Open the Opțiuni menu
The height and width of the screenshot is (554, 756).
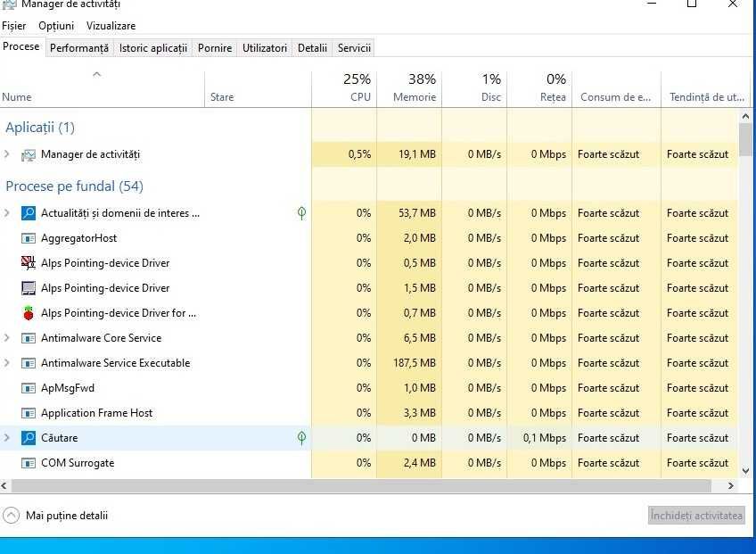pos(56,26)
